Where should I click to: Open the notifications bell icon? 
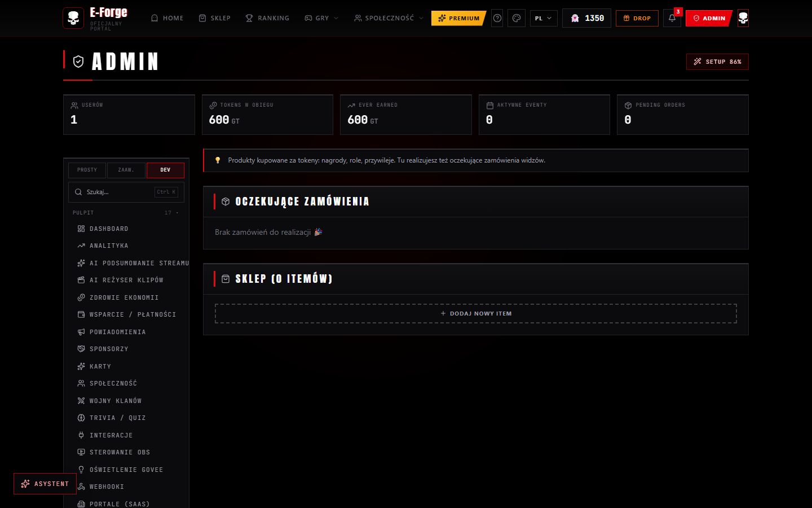(672, 18)
